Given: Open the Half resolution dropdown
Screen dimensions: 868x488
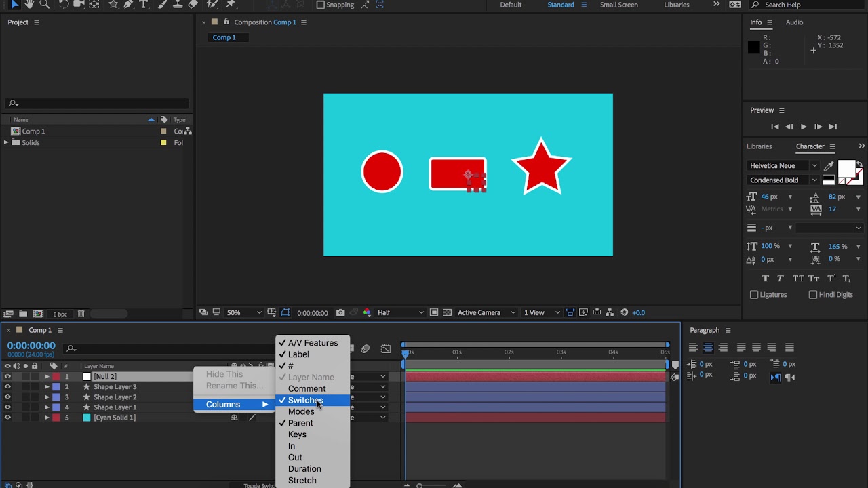Looking at the screenshot, I should click(400, 312).
